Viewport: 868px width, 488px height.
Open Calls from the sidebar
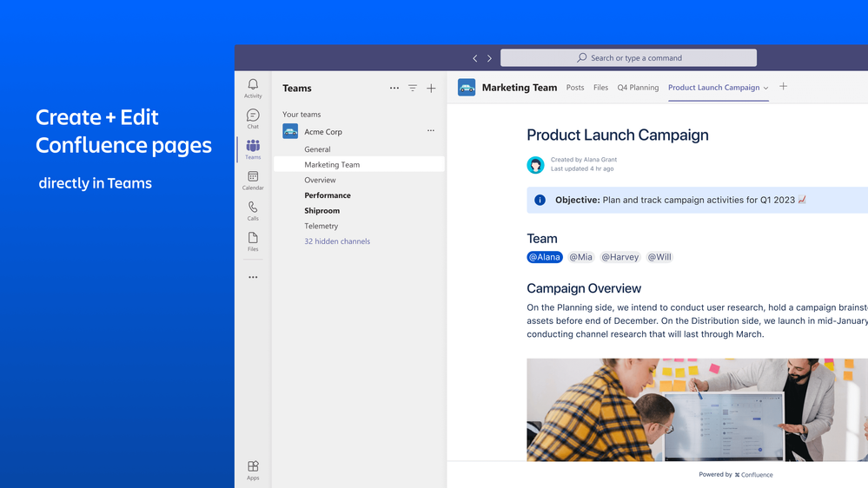[x=253, y=211]
